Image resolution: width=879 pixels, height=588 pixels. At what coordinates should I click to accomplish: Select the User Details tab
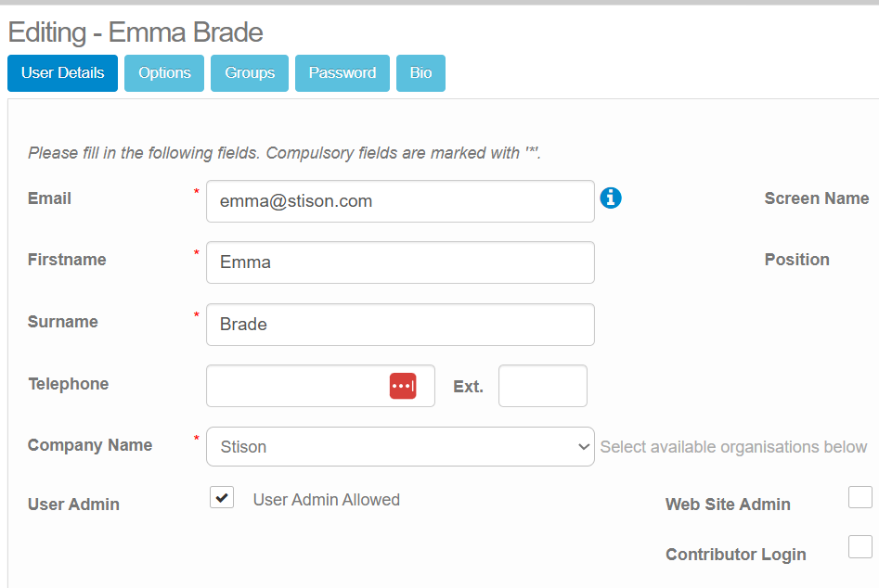pos(62,73)
